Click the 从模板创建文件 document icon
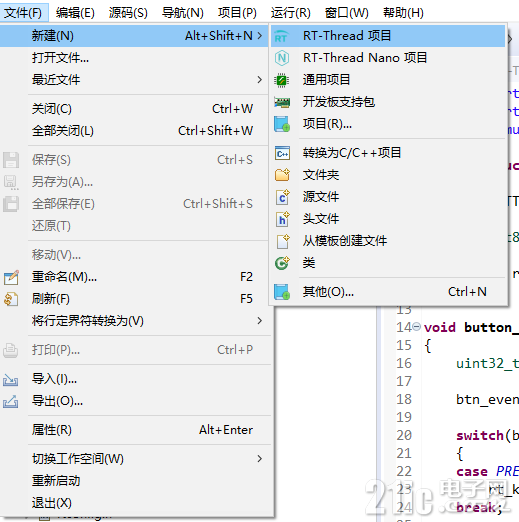The image size is (519, 522). pyautogui.click(x=283, y=241)
